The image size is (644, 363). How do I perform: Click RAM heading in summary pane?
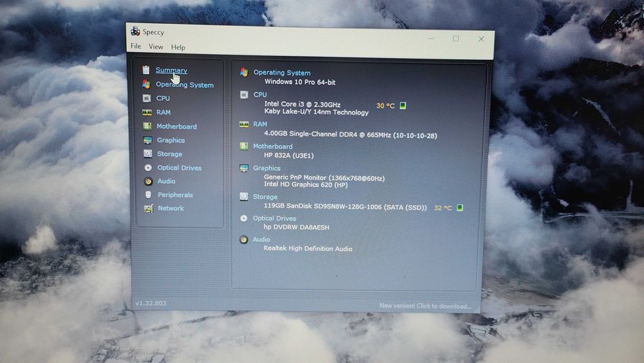pos(260,124)
